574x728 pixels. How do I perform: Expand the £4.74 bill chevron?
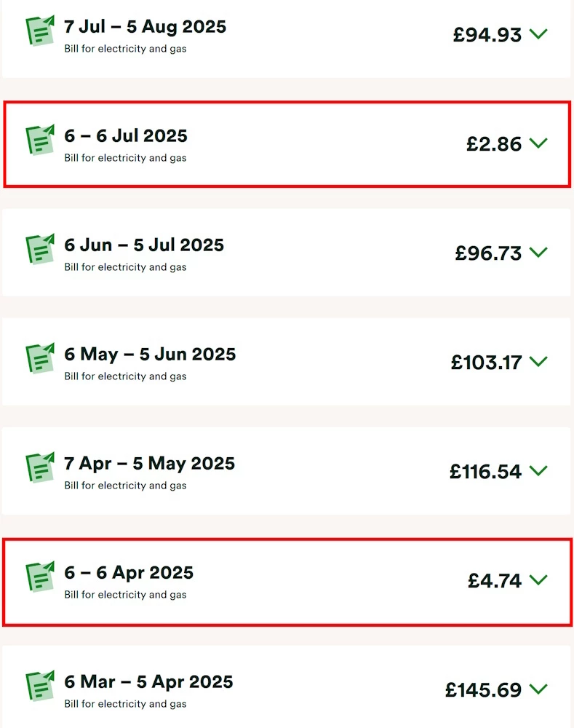[x=538, y=579]
